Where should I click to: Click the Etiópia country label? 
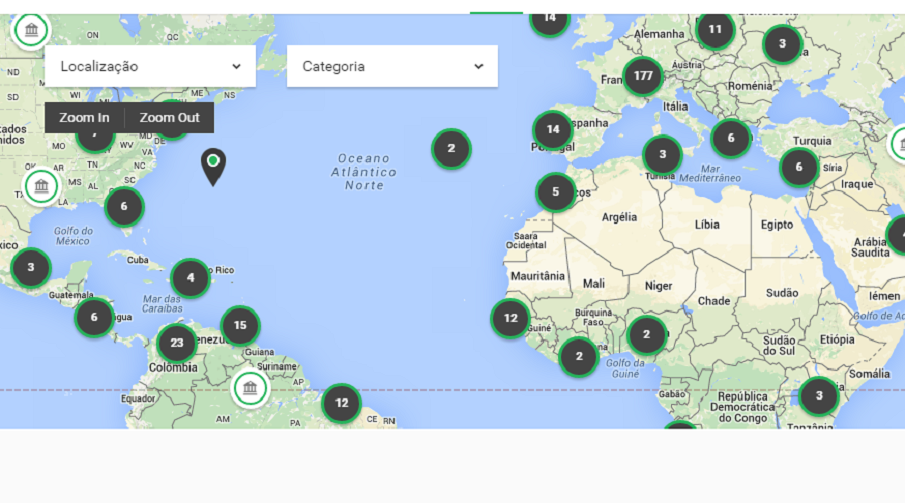click(837, 340)
